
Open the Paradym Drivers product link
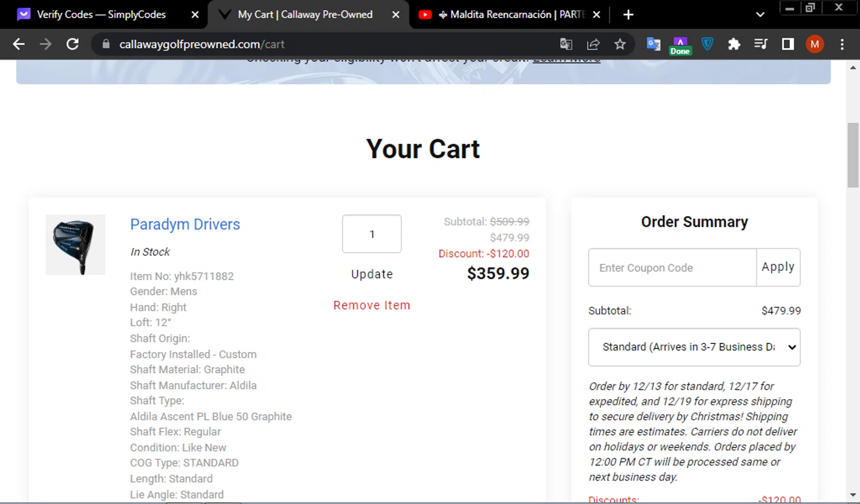pyautogui.click(x=185, y=224)
